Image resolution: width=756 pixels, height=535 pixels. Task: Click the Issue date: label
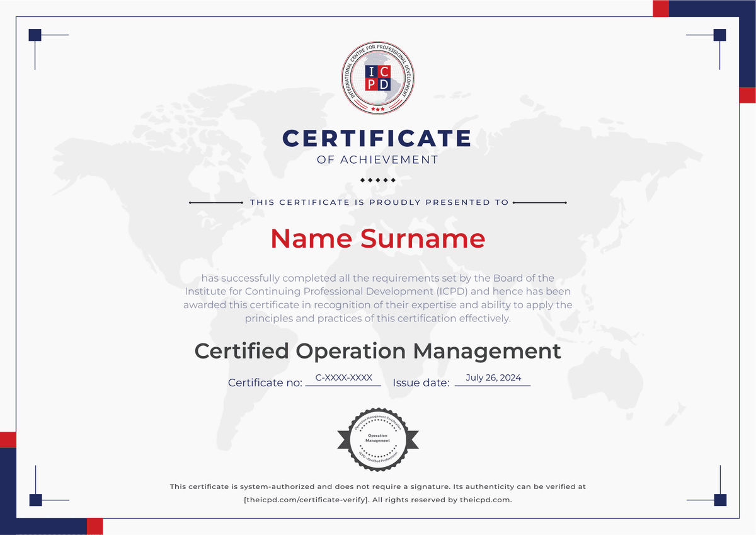point(421,383)
